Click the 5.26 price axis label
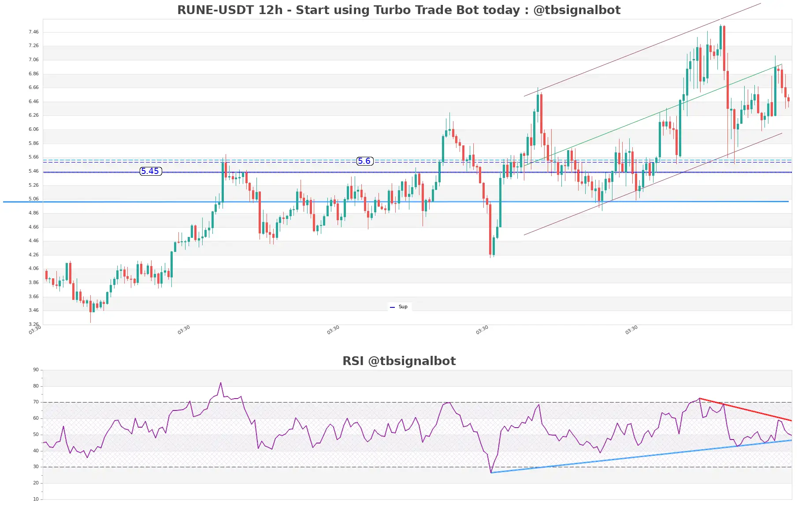798x532 pixels. click(x=33, y=185)
